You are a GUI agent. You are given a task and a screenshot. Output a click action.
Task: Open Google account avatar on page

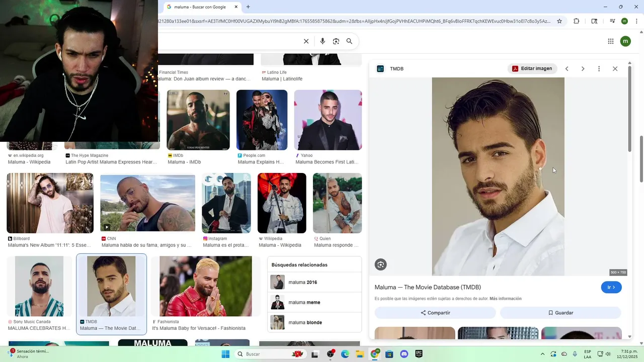pyautogui.click(x=625, y=41)
